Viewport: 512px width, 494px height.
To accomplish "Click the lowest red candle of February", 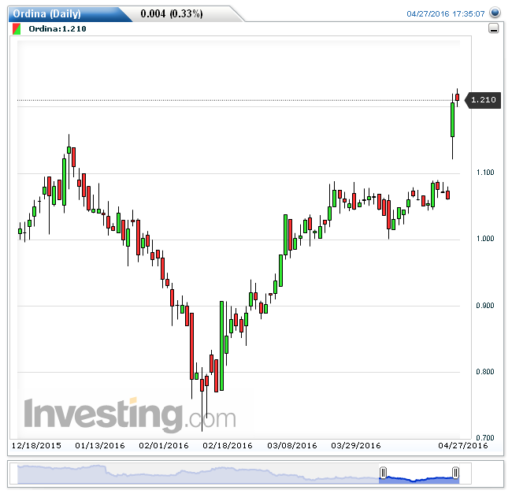I will (x=202, y=385).
